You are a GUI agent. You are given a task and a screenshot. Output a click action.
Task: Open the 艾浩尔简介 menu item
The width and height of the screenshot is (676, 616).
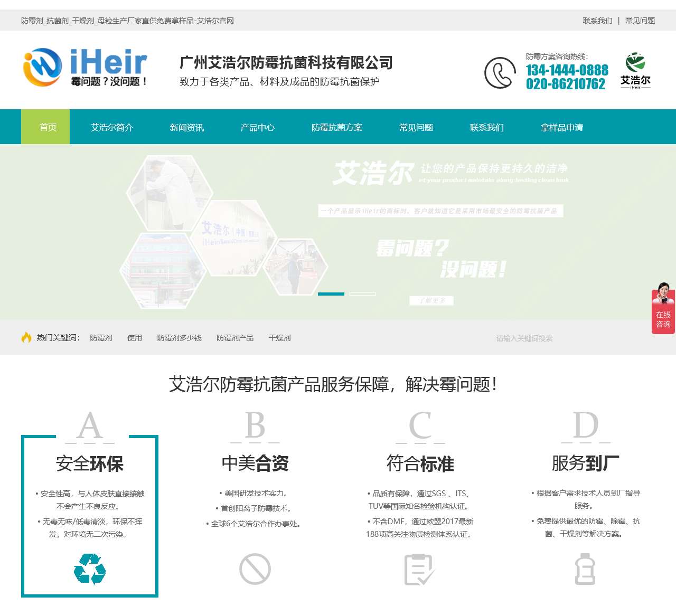(x=112, y=127)
